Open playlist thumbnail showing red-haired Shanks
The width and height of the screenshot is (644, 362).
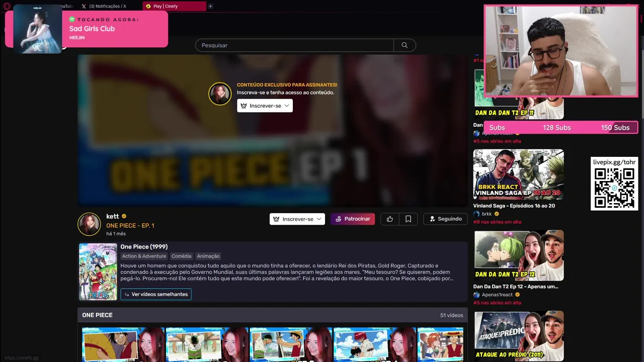[375, 344]
